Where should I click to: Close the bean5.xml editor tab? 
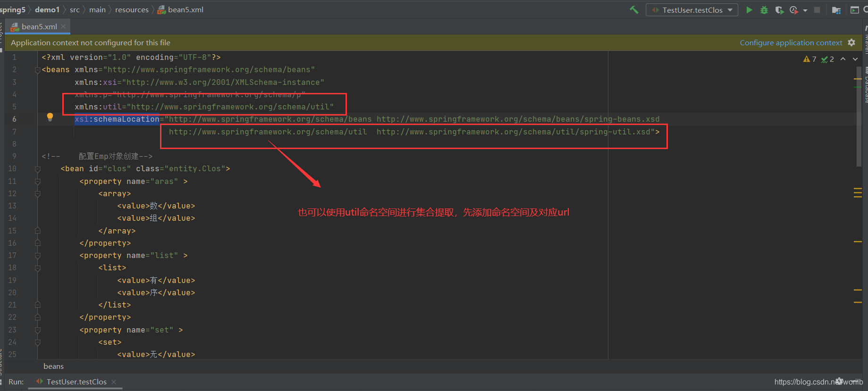tap(63, 26)
